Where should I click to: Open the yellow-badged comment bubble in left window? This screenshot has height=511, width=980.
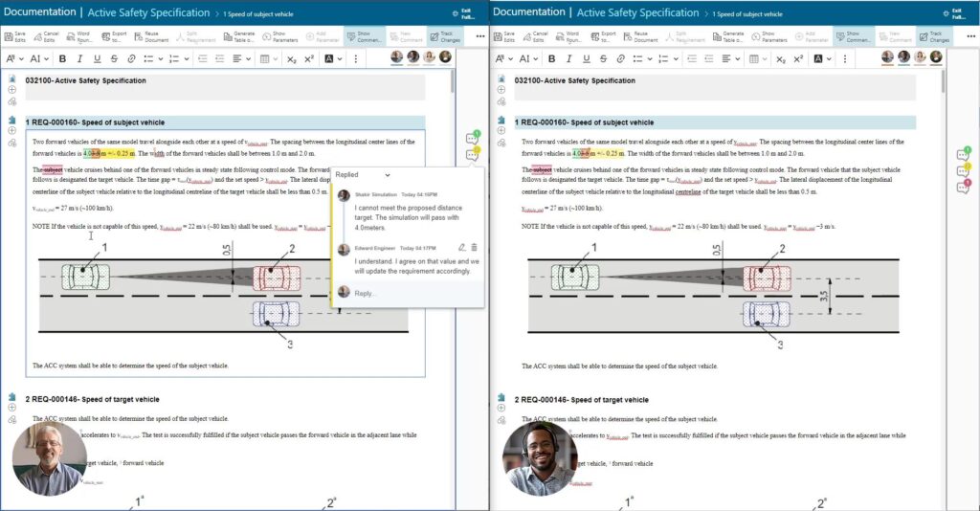472,154
